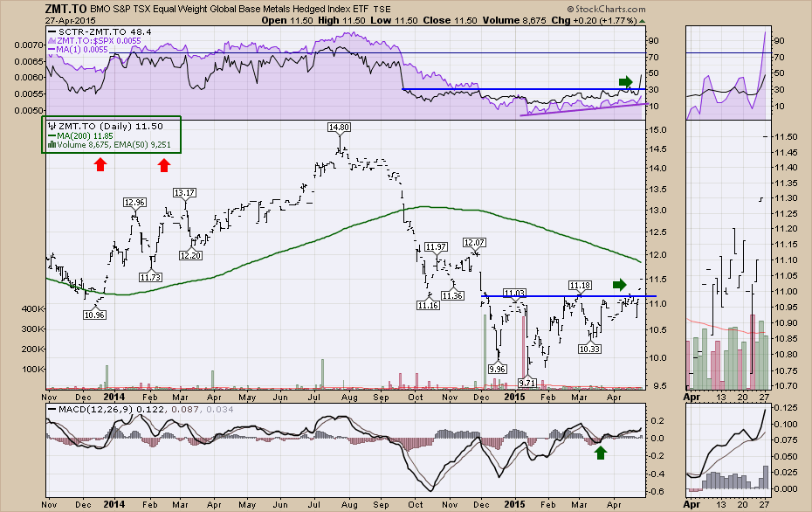Click the BMO S&P TSX Equal Weight ETF name
This screenshot has height=512, width=812.
230,10
